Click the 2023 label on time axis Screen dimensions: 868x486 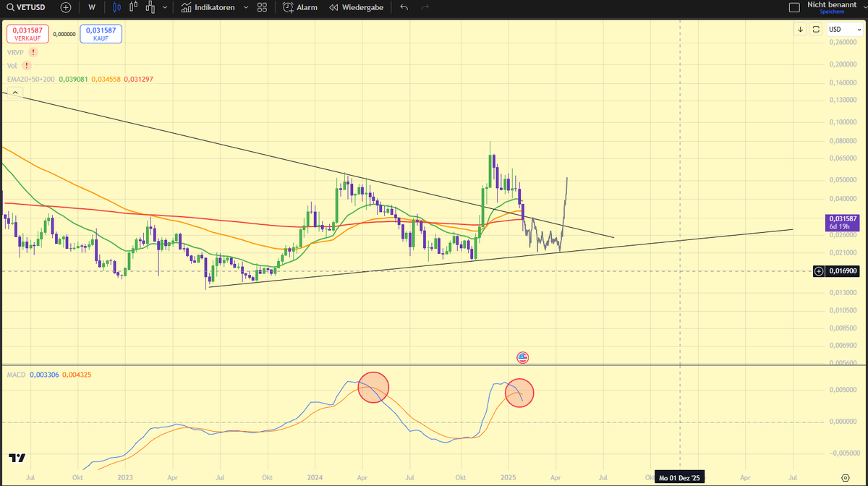point(125,478)
